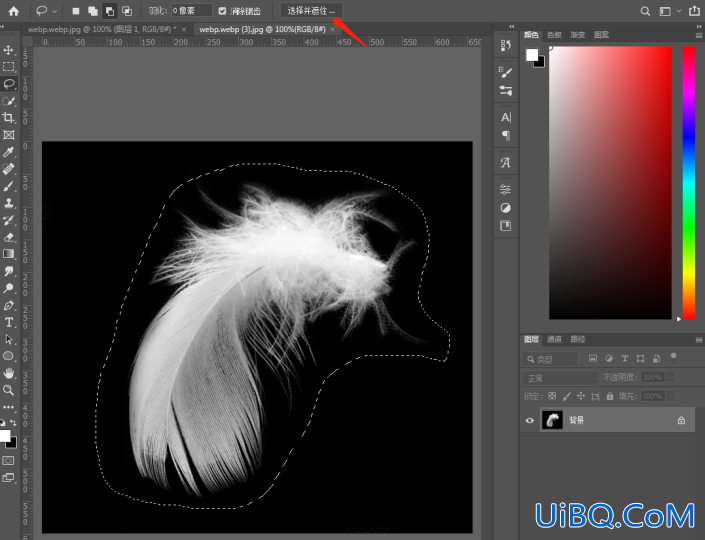Click the Share icon at top right
The image size is (705, 540).
tap(694, 11)
